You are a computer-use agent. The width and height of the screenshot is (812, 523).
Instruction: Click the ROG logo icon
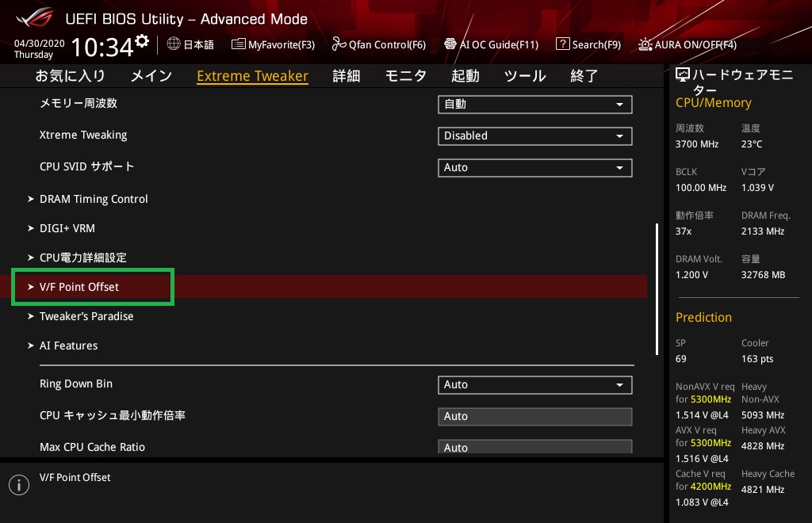(34, 17)
